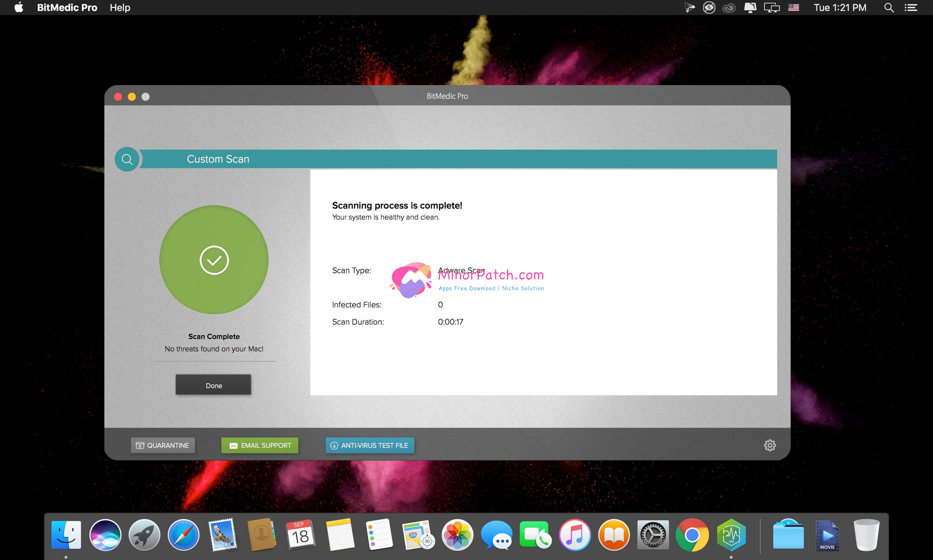The image size is (933, 560).
Task: Launch Google Chrome from the Dock
Action: 692,535
